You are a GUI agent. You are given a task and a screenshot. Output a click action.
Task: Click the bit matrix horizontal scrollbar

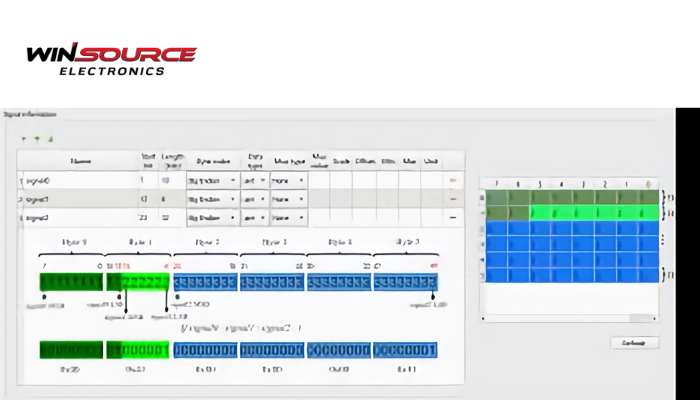pos(568,320)
